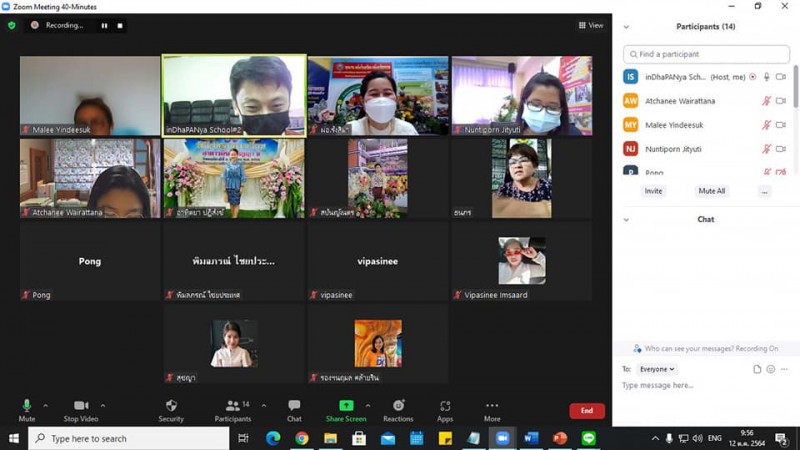Image resolution: width=800 pixels, height=450 pixels.
Task: Show hidden system tray icons
Action: click(655, 438)
